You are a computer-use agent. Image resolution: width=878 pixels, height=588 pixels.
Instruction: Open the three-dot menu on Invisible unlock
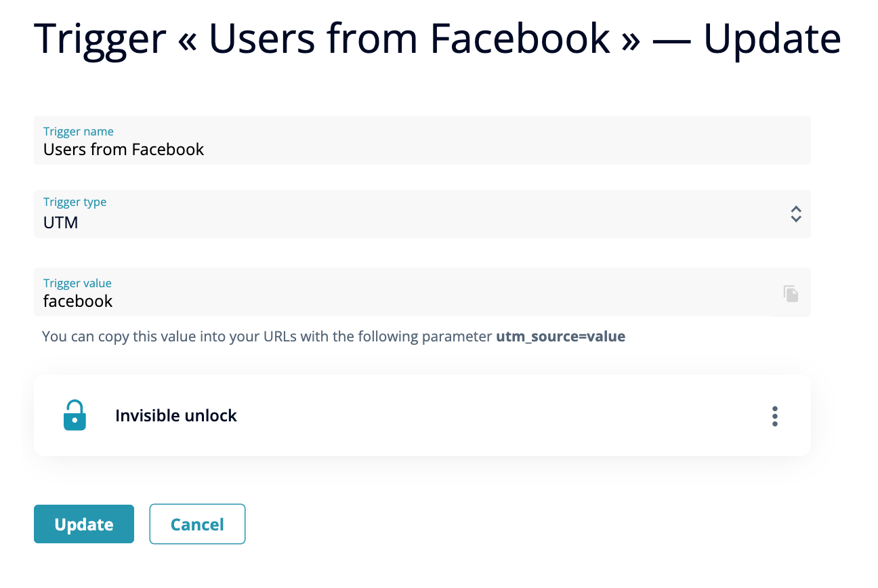coord(774,415)
